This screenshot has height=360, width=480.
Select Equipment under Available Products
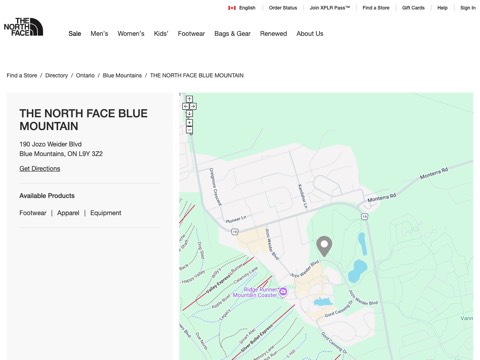pyautogui.click(x=106, y=213)
